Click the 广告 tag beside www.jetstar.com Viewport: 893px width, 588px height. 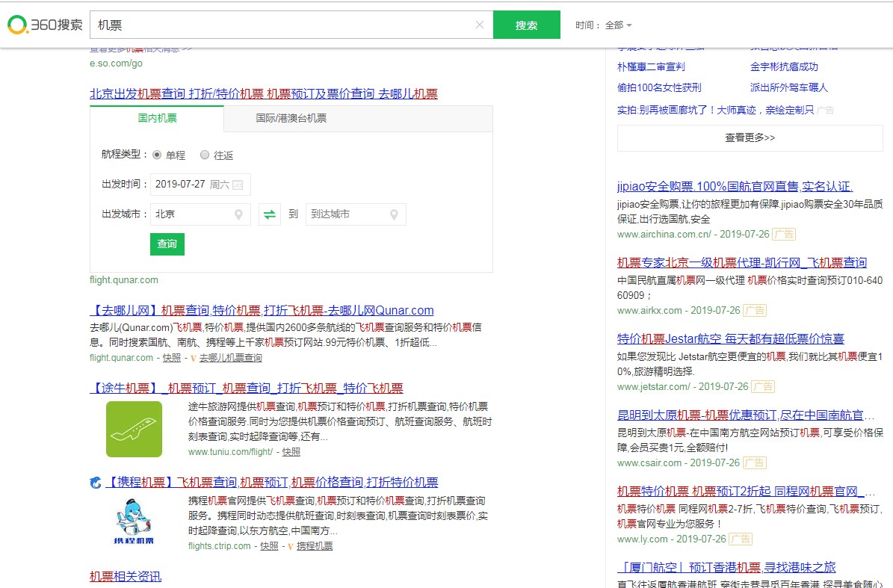pyautogui.click(x=762, y=386)
